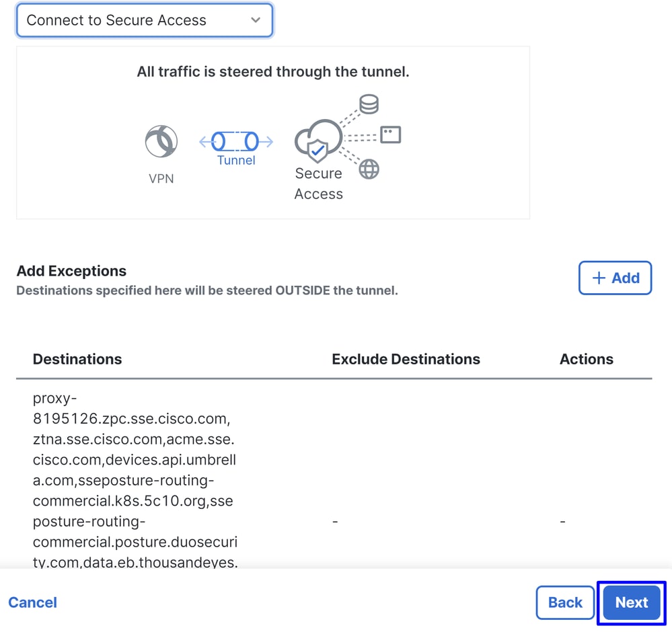This screenshot has height=632, width=672.
Task: Click the plus icon on Add button
Action: [599, 278]
